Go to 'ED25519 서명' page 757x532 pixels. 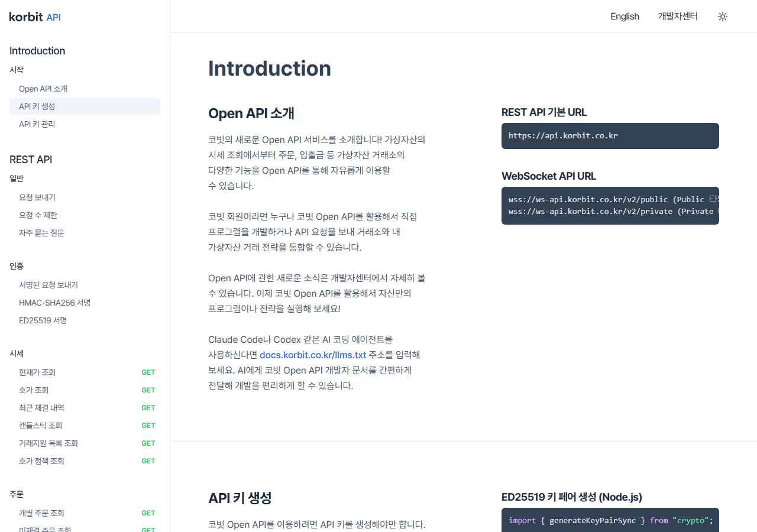pyautogui.click(x=85, y=320)
